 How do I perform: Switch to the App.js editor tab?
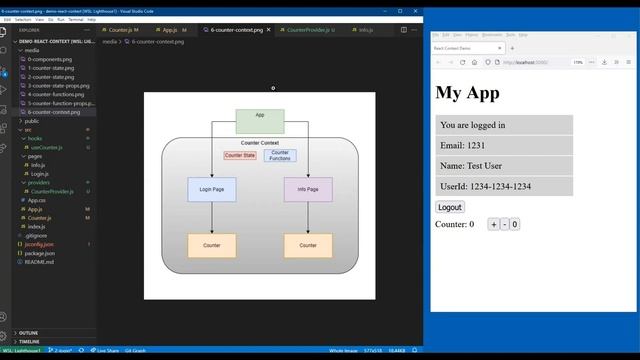pos(171,30)
